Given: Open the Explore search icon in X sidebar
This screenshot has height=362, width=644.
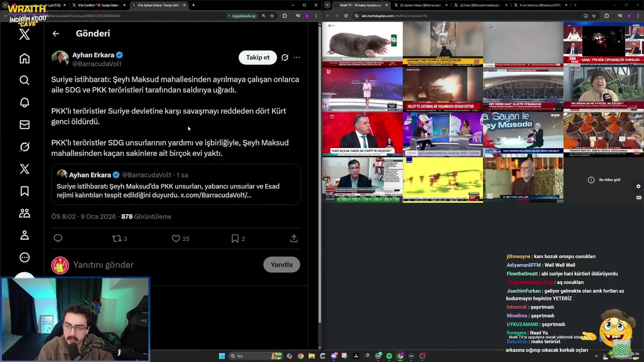Looking at the screenshot, I should tap(25, 80).
